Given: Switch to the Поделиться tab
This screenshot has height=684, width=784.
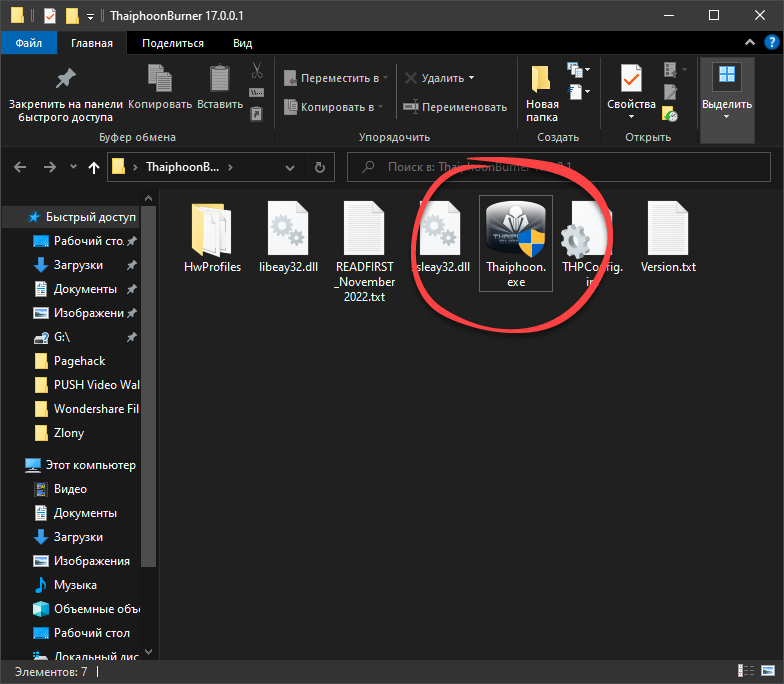Looking at the screenshot, I should 173,43.
